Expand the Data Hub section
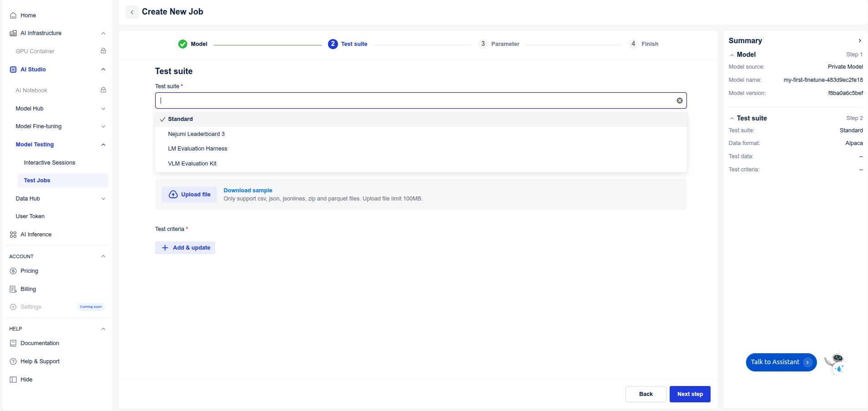Viewport: 868px width, 411px height. pos(103,199)
